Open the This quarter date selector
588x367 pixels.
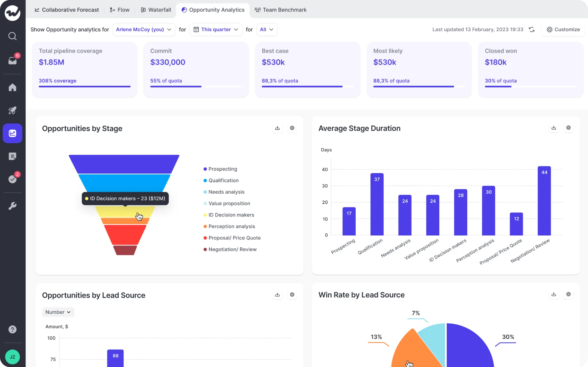point(216,29)
